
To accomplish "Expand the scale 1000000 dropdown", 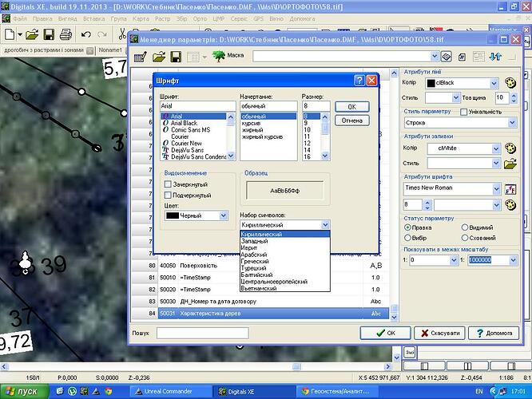I will [x=513, y=260].
